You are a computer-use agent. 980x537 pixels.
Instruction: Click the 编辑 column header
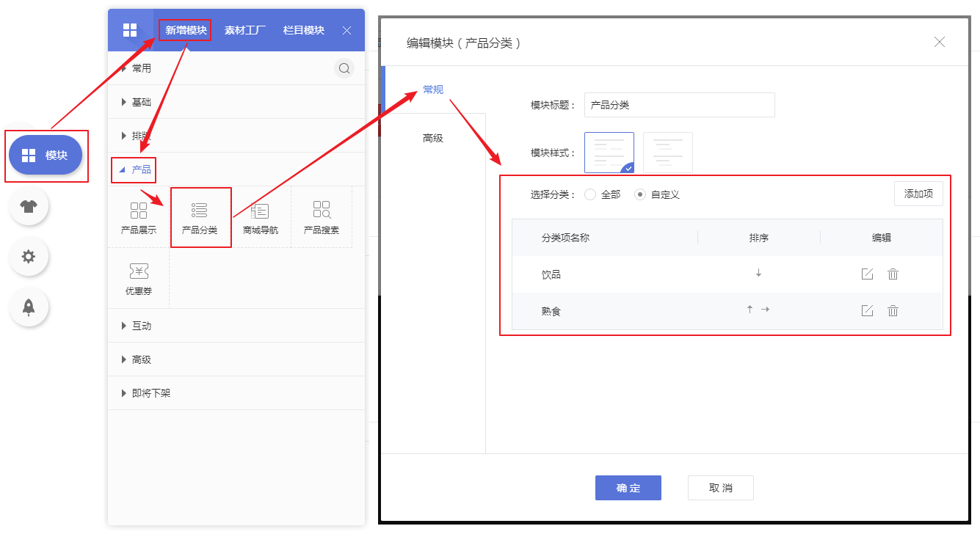[x=882, y=238]
